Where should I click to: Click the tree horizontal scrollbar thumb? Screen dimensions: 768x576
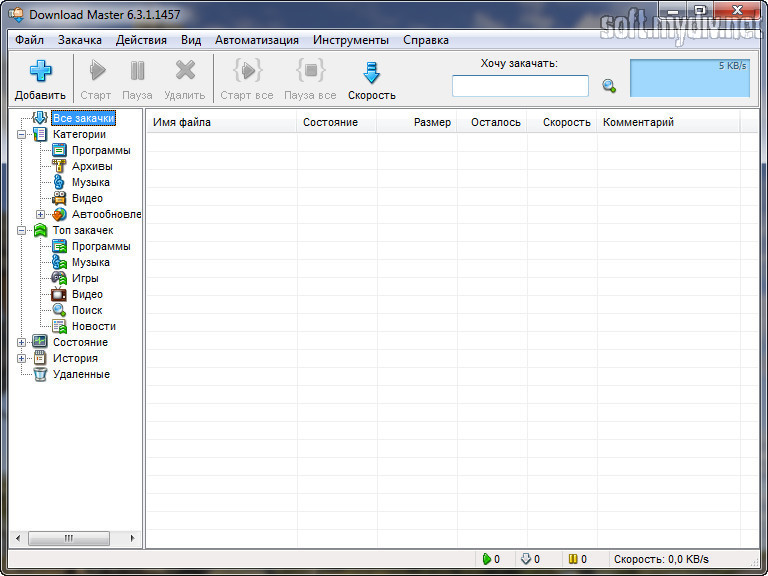69,538
